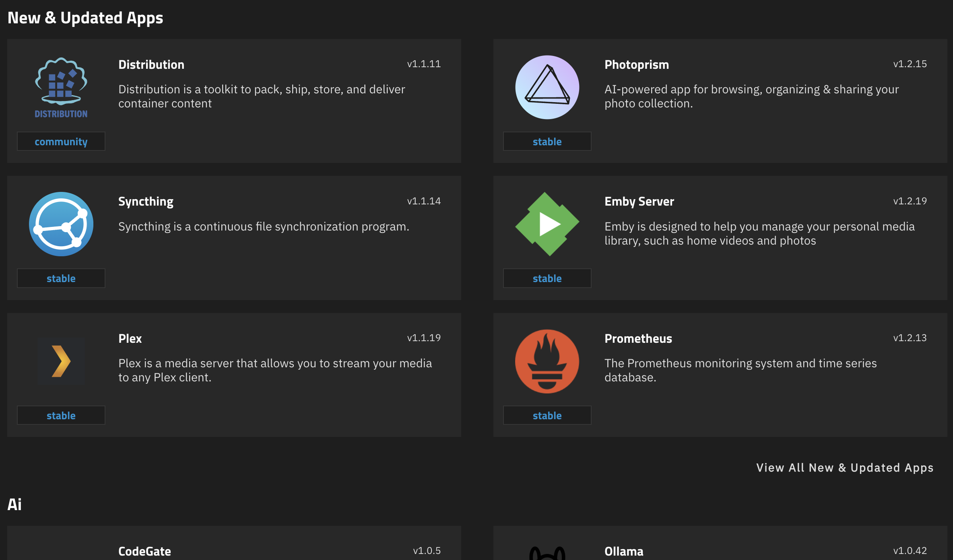Open the Plex app title
This screenshot has width=953, height=560.
point(130,339)
